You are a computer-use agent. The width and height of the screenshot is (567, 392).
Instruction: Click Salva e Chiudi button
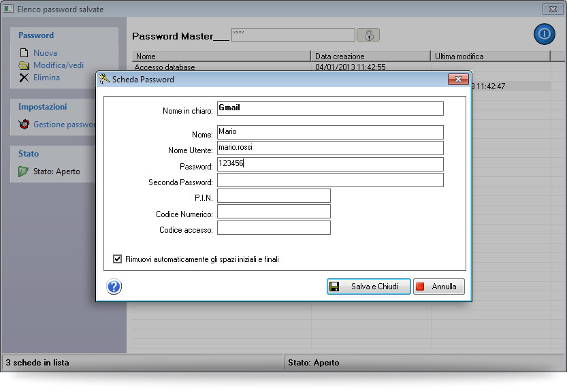point(368,287)
